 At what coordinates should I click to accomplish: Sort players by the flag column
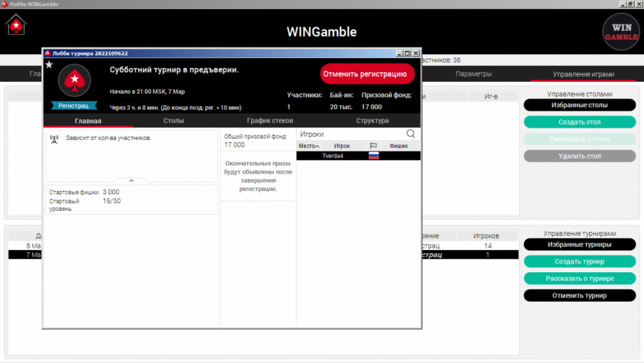pyautogui.click(x=373, y=146)
